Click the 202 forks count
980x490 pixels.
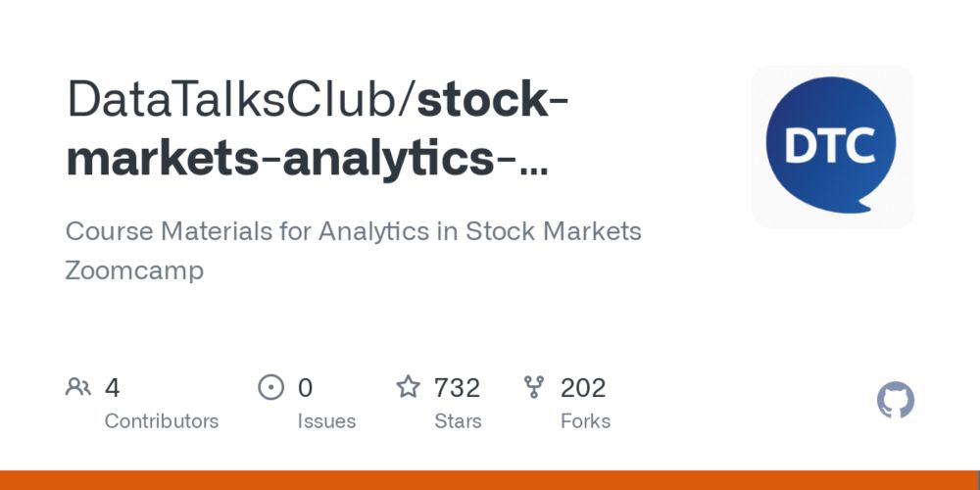(x=583, y=388)
